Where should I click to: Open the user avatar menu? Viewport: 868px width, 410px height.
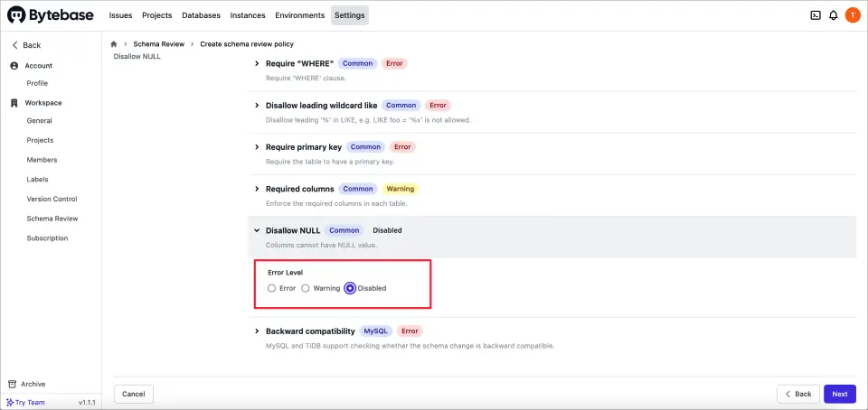852,15
